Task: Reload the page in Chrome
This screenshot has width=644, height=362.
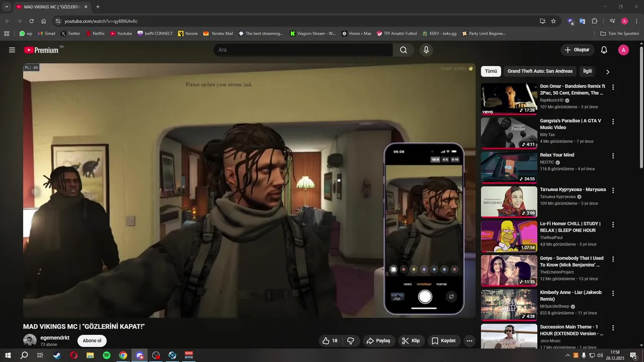Action: [31, 21]
